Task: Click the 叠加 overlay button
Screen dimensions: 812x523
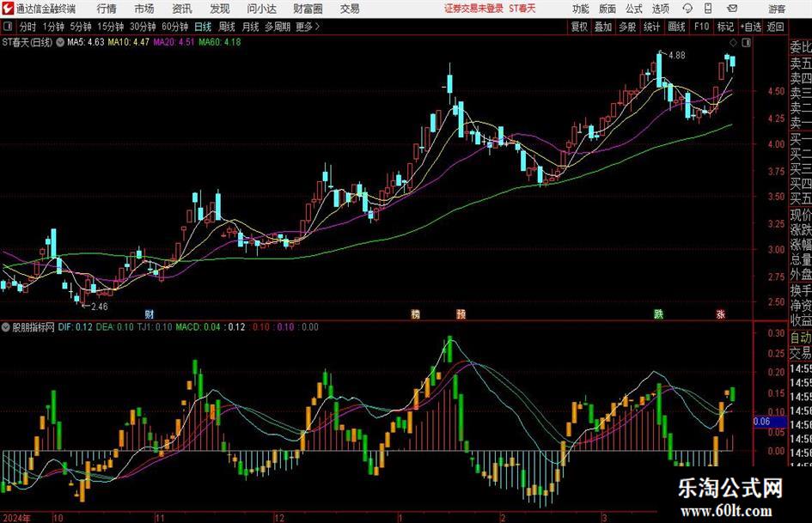Action: [603, 27]
